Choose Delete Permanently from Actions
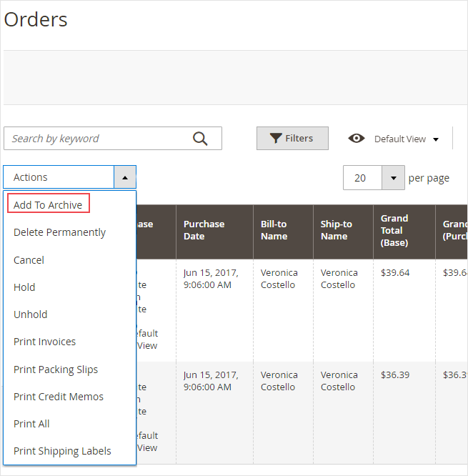 pyautogui.click(x=59, y=232)
